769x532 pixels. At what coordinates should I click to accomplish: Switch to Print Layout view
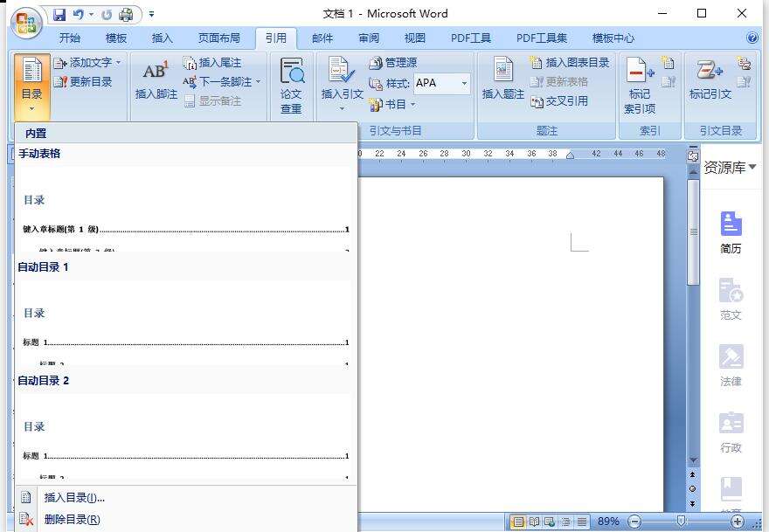pos(518,522)
